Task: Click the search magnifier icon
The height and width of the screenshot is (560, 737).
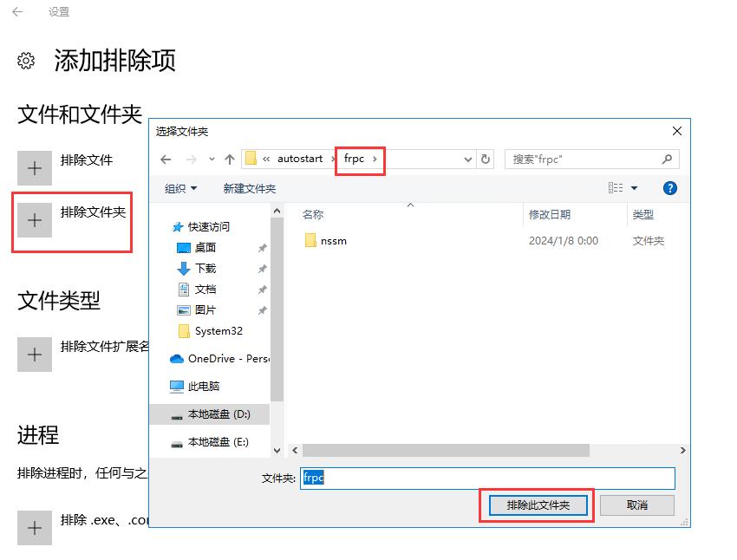Action: point(667,160)
